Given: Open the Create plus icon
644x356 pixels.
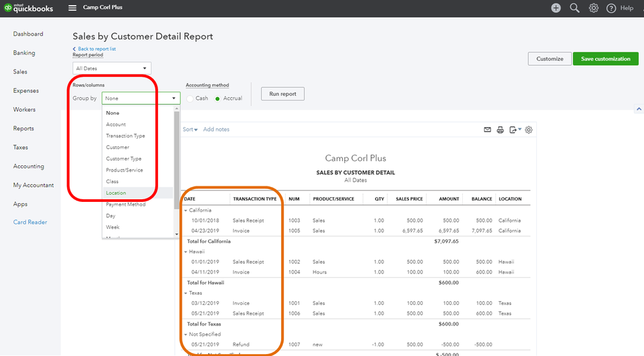Looking at the screenshot, I should (x=556, y=8).
